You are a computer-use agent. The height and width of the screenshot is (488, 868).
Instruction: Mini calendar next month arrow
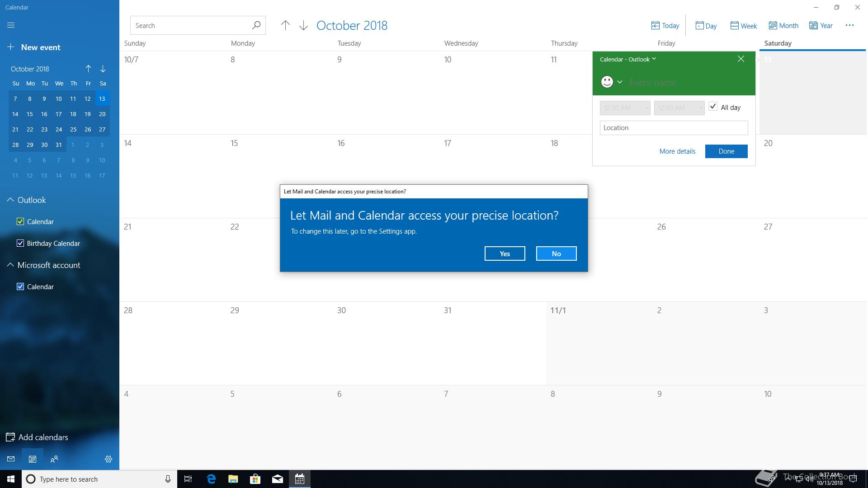coord(103,69)
